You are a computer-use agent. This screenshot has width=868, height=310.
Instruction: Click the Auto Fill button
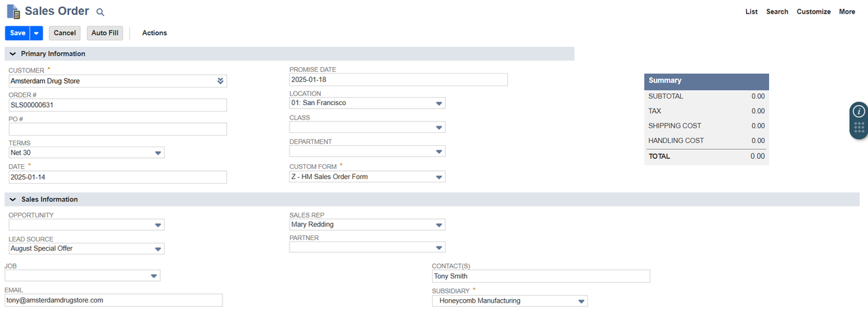coord(104,33)
